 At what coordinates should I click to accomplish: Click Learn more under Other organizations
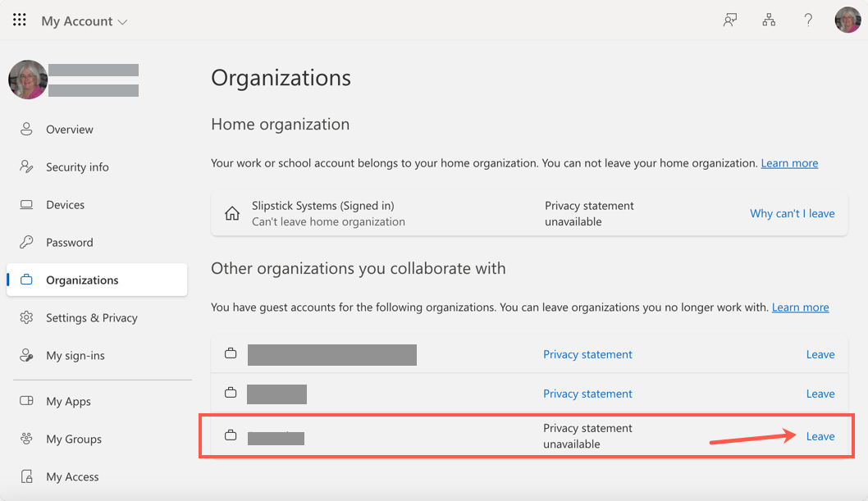(801, 307)
